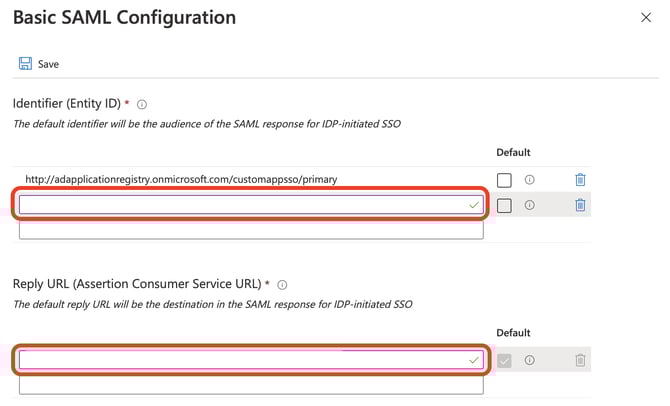Focus the highlighted Reply URL input field
The image size is (670, 406).
point(240,359)
